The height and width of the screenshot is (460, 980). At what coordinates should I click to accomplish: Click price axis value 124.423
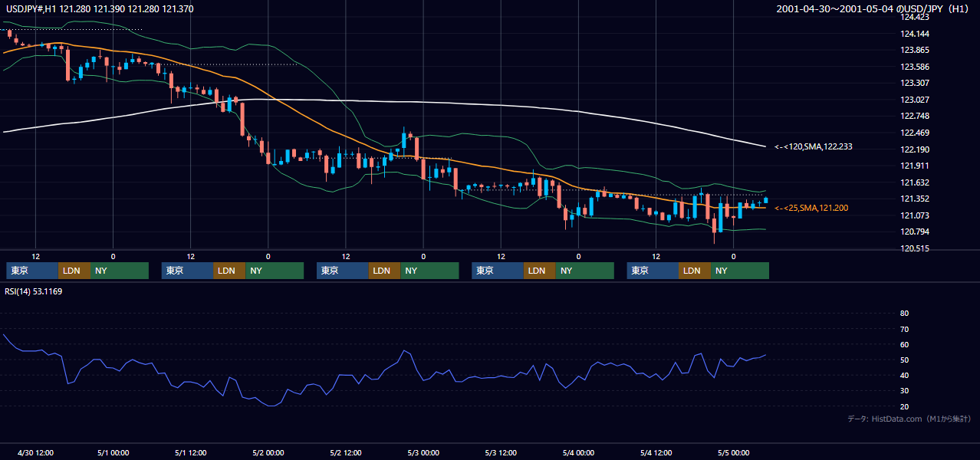(915, 17)
